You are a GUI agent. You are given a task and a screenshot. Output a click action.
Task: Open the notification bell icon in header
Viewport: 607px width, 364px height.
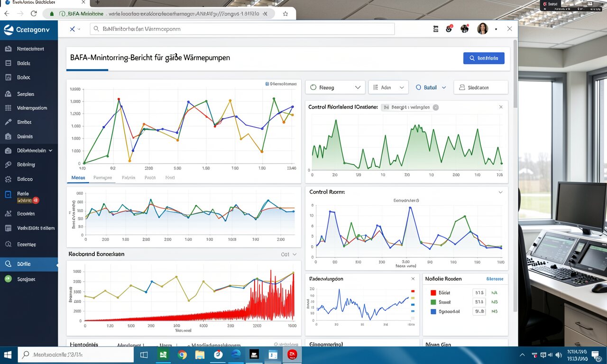(x=449, y=29)
